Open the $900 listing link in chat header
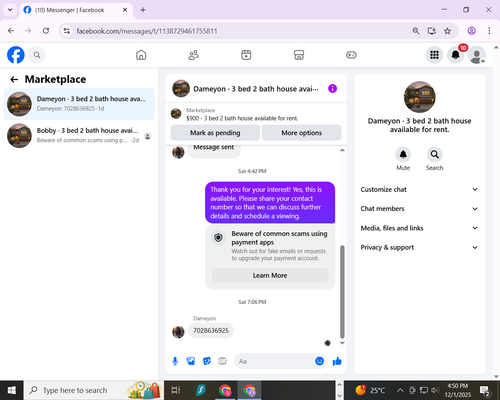Viewport: 500px width, 400px height. [242, 118]
